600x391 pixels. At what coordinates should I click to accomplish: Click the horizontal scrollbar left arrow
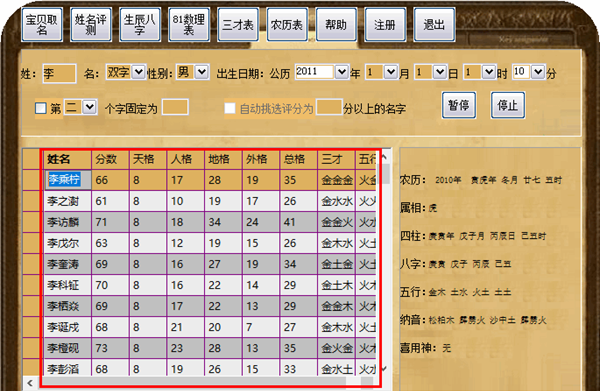pos(30,382)
